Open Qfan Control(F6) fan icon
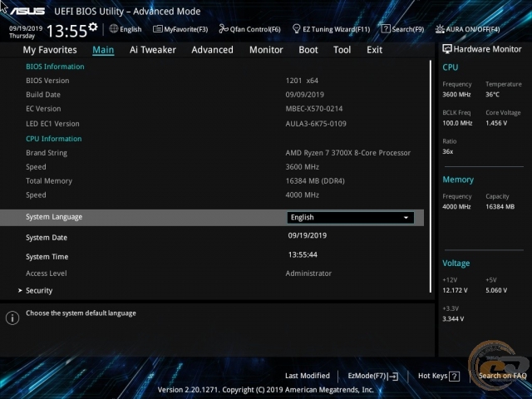Image resolution: width=532 pixels, height=399 pixels. [224, 29]
